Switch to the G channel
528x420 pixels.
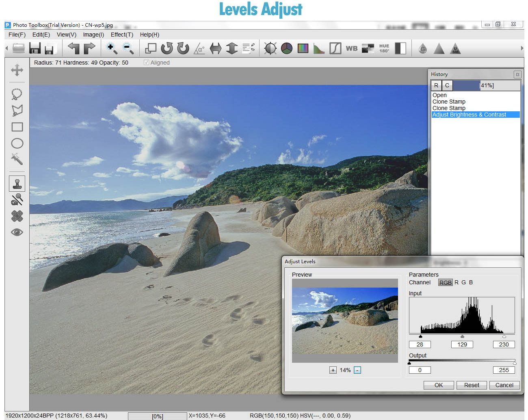(463, 283)
